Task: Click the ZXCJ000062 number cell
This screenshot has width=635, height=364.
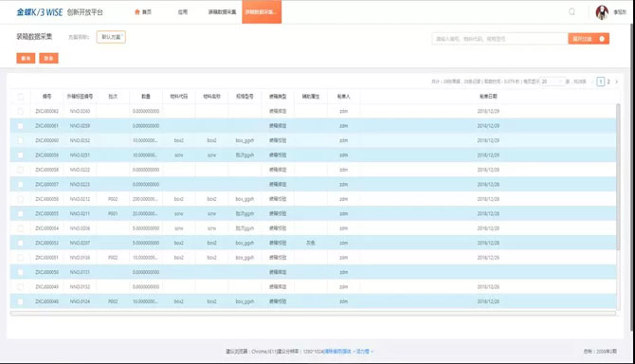Action: [x=47, y=111]
